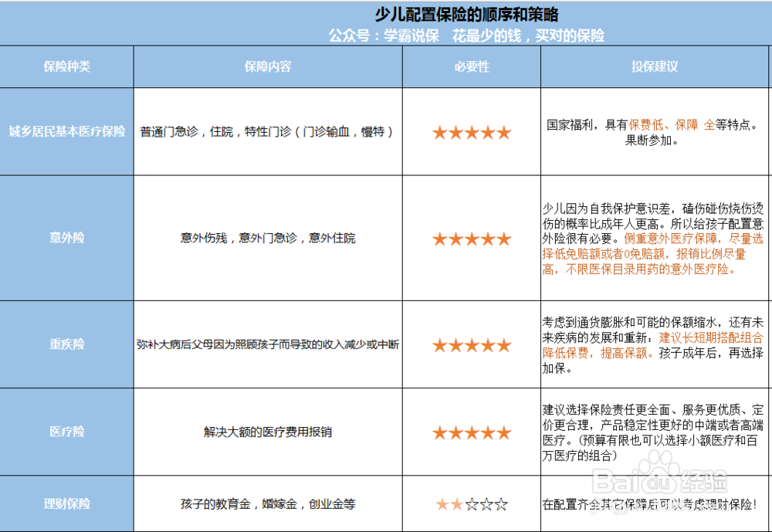The image size is (772, 532).
Task: Click the five-star rating for 医疗险
Action: [x=472, y=433]
